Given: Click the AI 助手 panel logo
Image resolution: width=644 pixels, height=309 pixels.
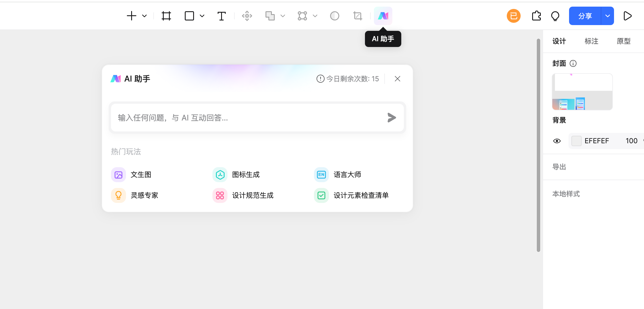Looking at the screenshot, I should tap(116, 79).
